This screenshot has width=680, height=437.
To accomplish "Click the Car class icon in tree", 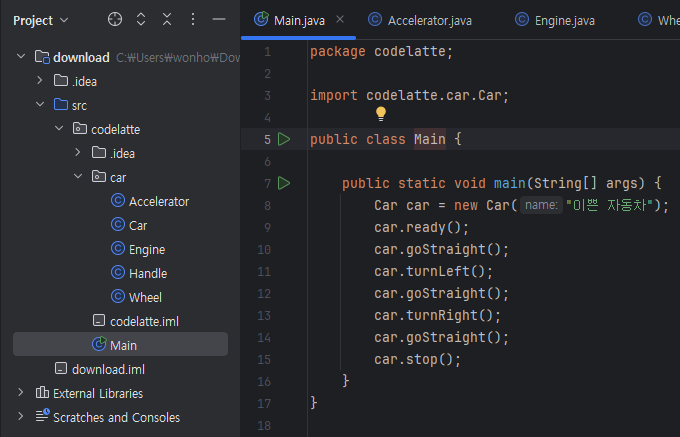I will [x=118, y=224].
